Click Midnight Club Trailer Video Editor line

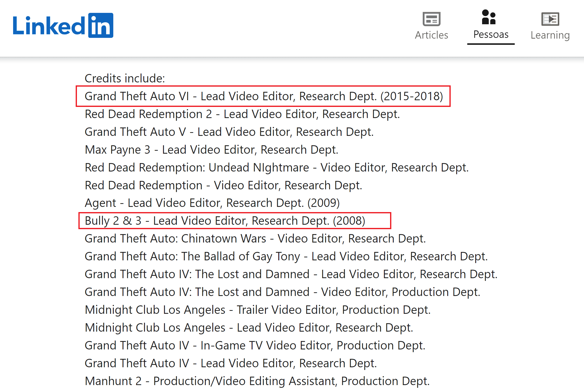click(x=257, y=310)
